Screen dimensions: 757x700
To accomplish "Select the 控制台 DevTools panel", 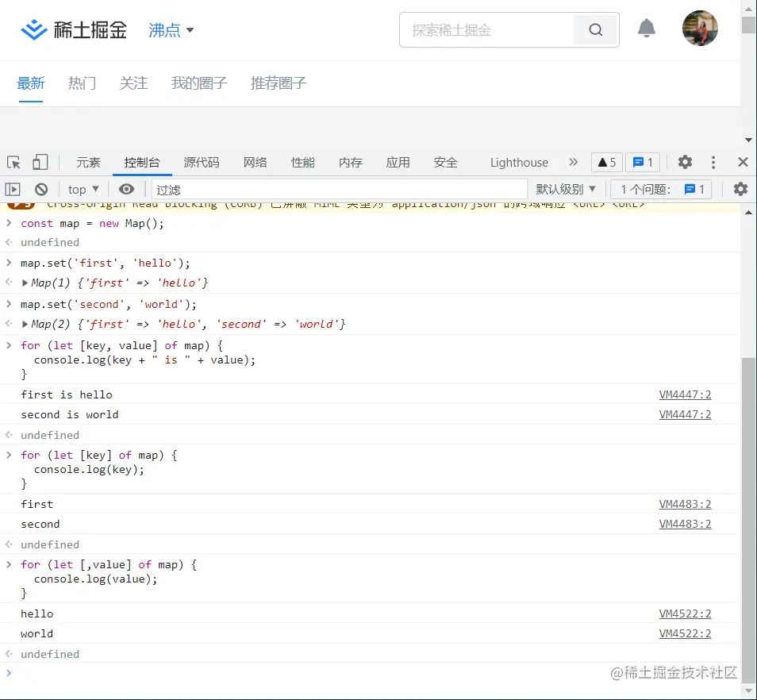I will click(x=142, y=162).
